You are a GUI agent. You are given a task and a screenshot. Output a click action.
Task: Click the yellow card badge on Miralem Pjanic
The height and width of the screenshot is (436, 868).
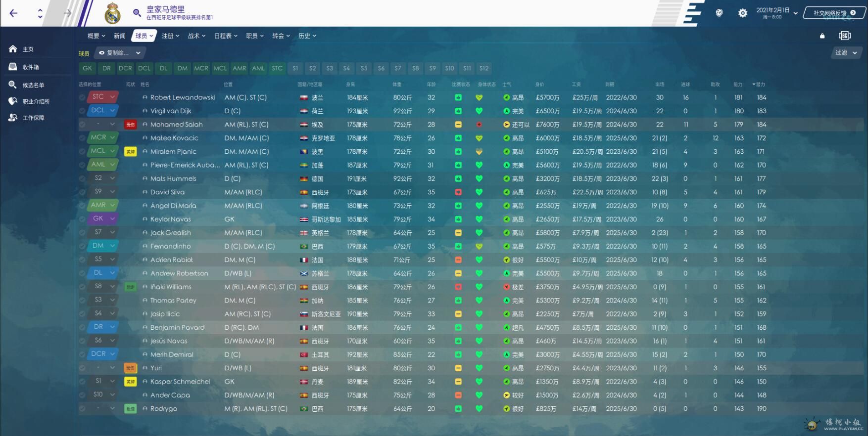tap(130, 152)
